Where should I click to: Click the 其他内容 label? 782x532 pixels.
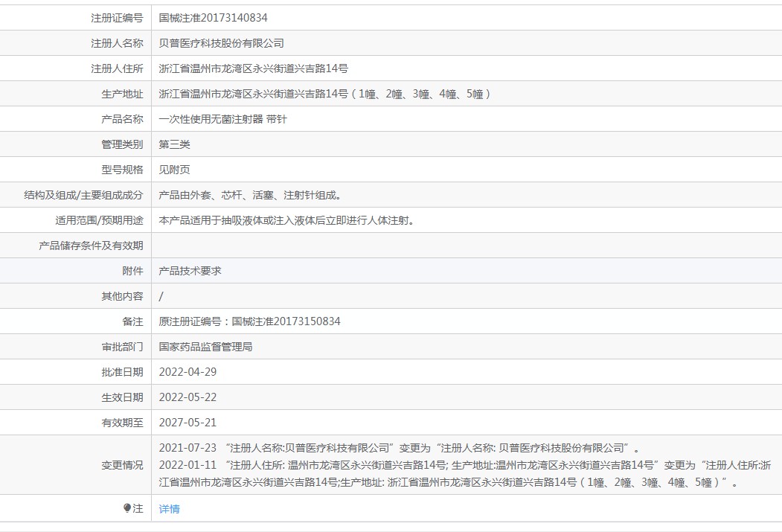coord(122,296)
